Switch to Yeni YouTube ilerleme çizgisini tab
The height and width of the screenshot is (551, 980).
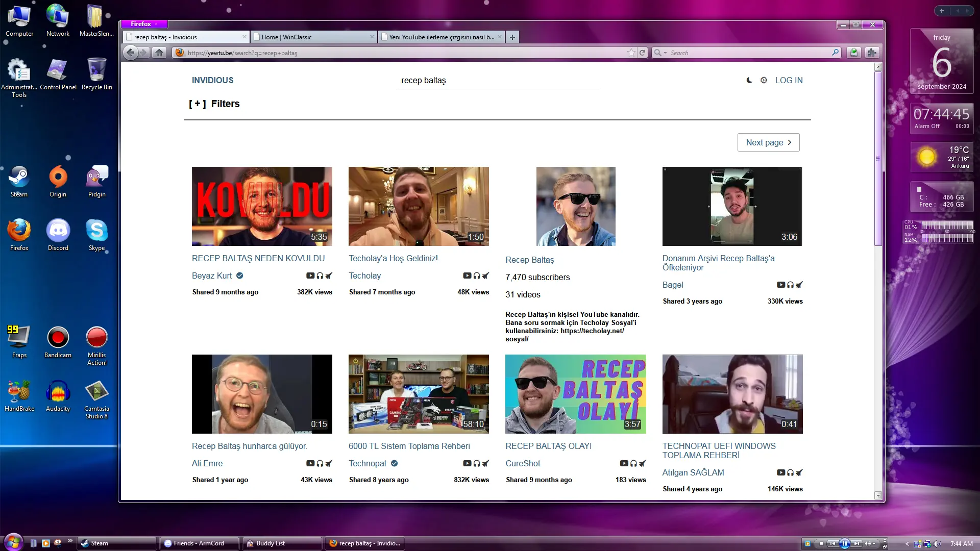442,37
